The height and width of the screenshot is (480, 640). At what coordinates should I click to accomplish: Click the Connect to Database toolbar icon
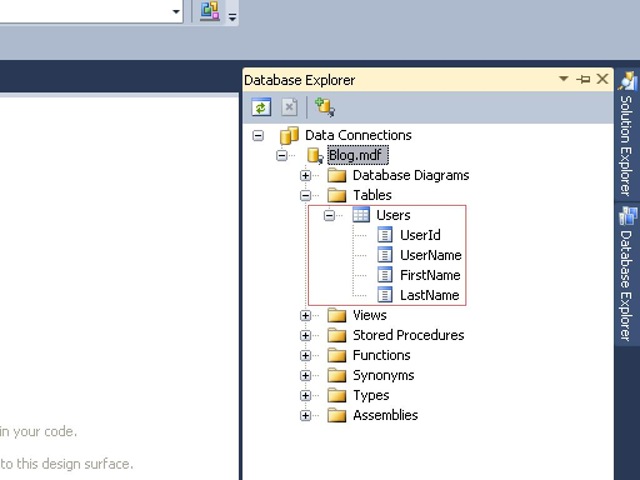tap(325, 107)
